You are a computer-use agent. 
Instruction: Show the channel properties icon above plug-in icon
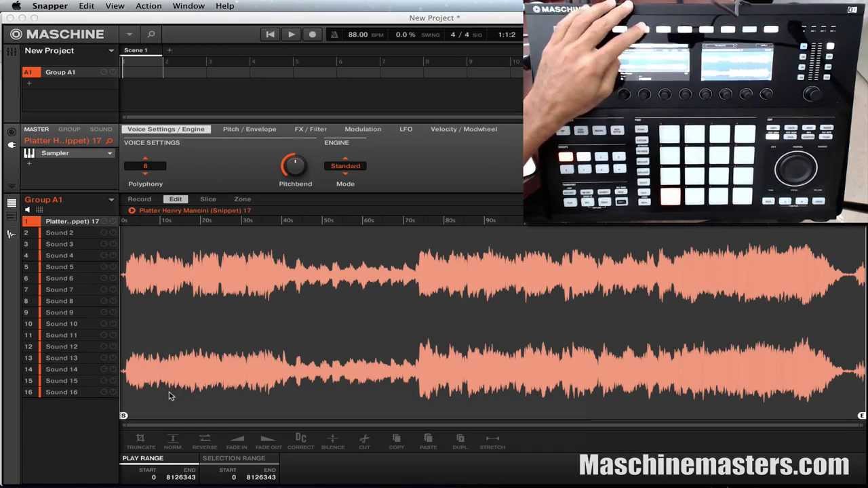[x=12, y=131]
